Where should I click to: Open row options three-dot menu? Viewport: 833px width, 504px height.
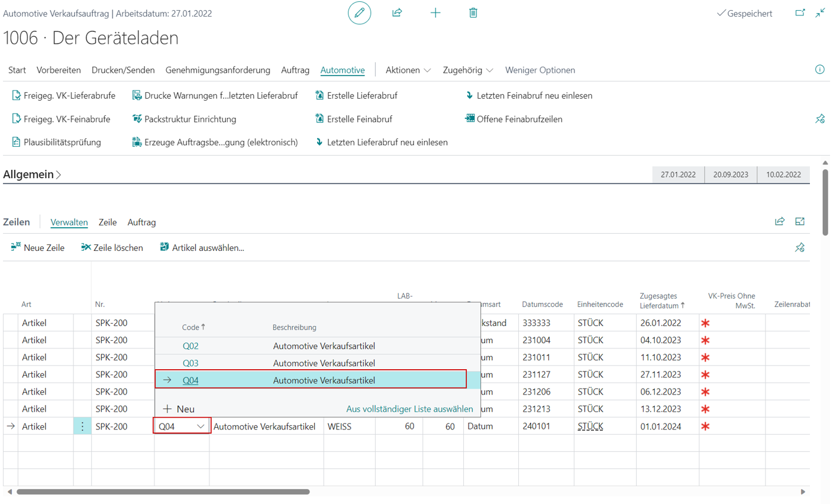tap(82, 427)
